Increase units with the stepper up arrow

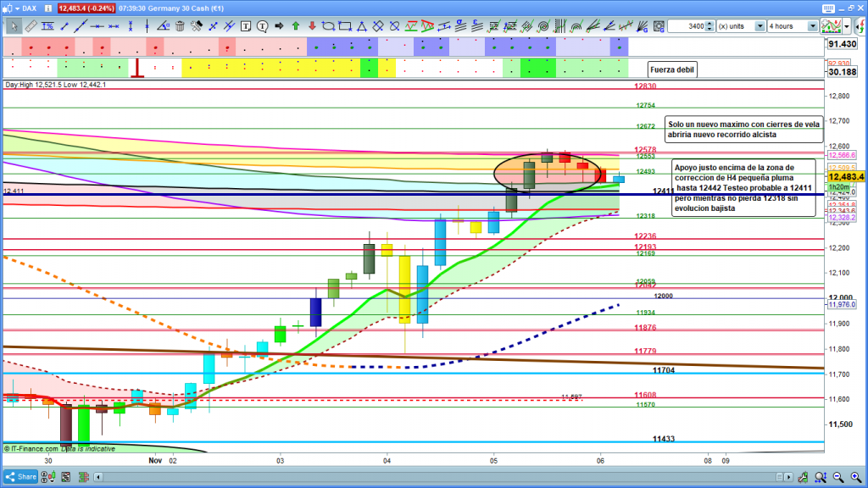710,24
